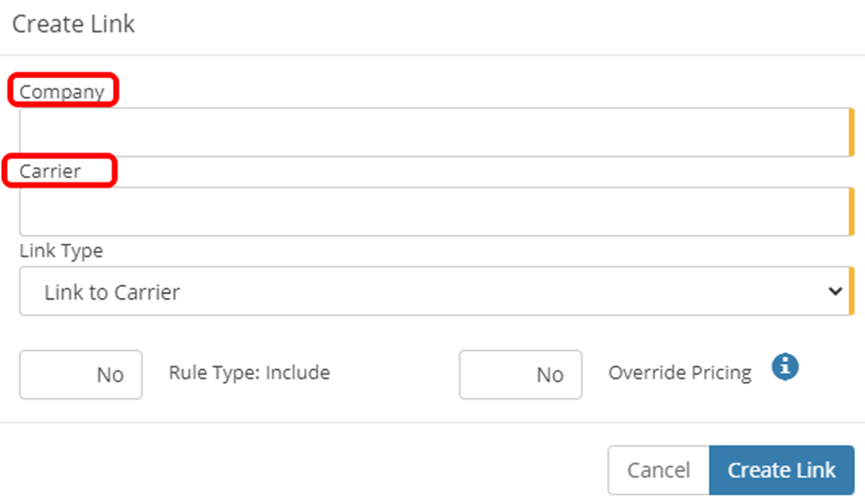Click the Override Pricing info icon
The width and height of the screenshot is (865, 504).
pyautogui.click(x=785, y=367)
